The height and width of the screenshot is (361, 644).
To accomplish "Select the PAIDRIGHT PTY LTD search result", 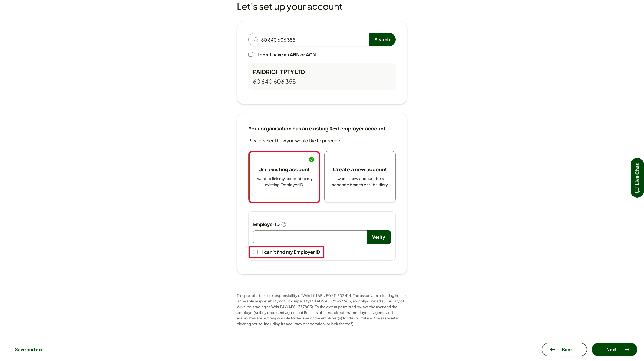I will point(322,77).
